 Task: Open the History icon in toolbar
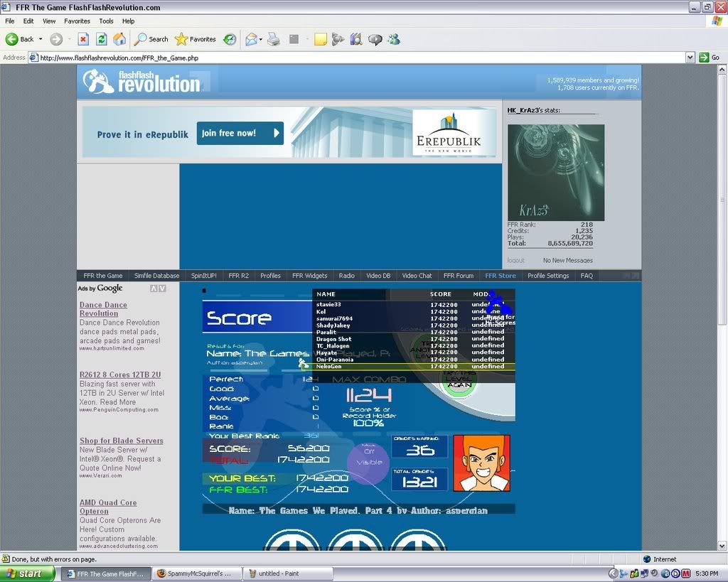click(x=230, y=39)
